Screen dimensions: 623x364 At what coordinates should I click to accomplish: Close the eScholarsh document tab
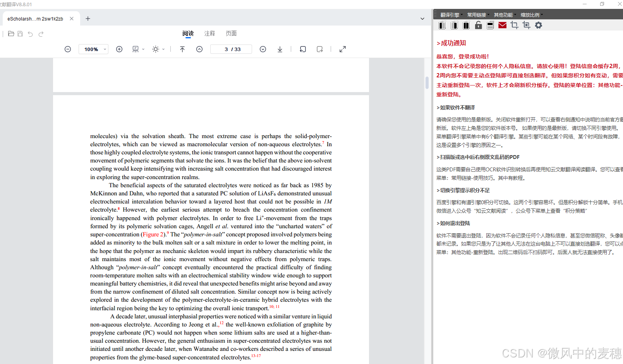click(x=72, y=19)
